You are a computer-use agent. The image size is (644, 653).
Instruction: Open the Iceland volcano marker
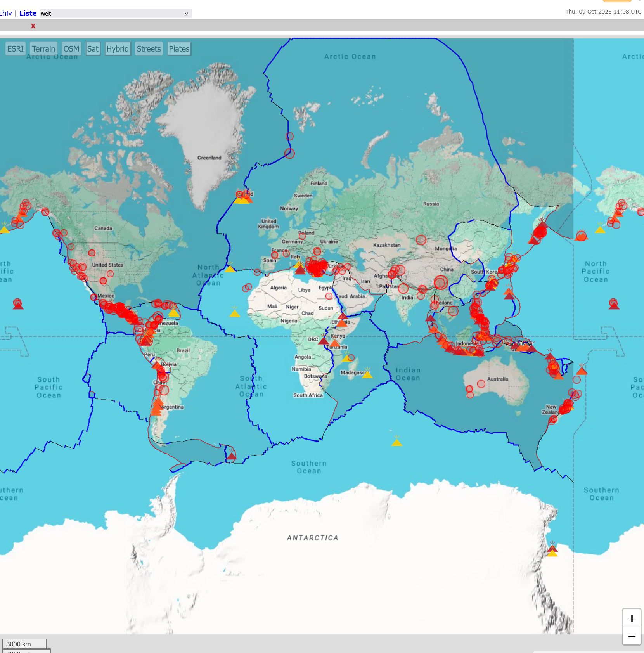[x=243, y=199]
